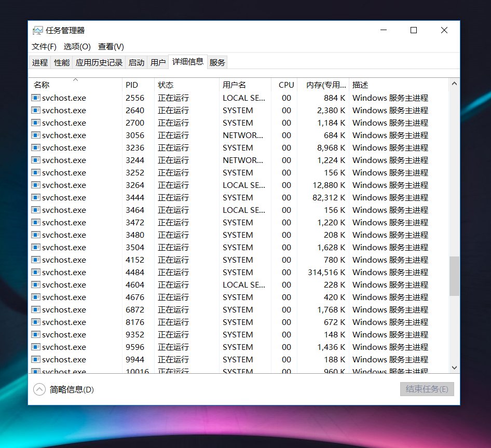Sort by the 名称 column header
The height and width of the screenshot is (448, 491).
click(75, 85)
